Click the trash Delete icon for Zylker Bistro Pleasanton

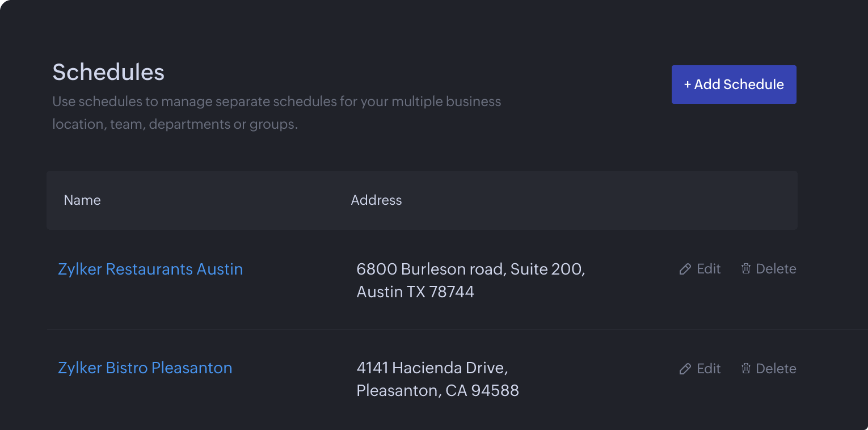pyautogui.click(x=746, y=368)
